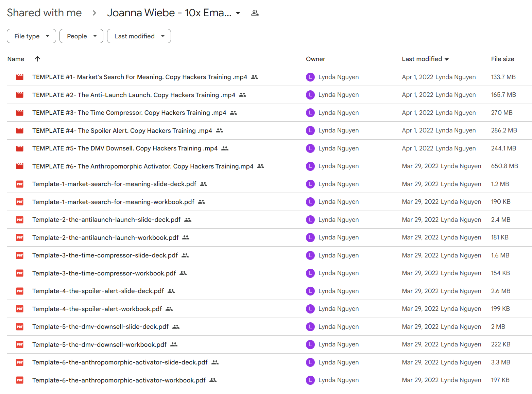Click video icon for TEMPLATE #6 Anthropomorphic Activator
The image size is (532, 394).
pyautogui.click(x=20, y=166)
